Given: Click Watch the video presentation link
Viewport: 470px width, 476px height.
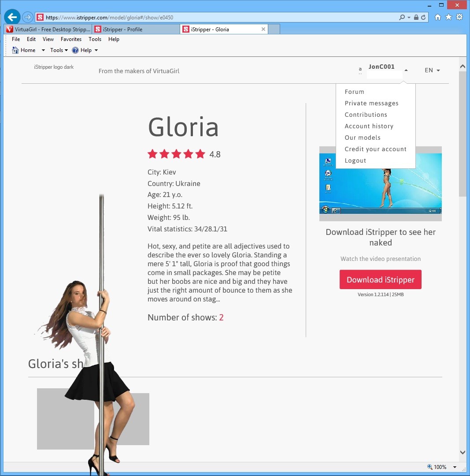Looking at the screenshot, I should click(x=380, y=259).
